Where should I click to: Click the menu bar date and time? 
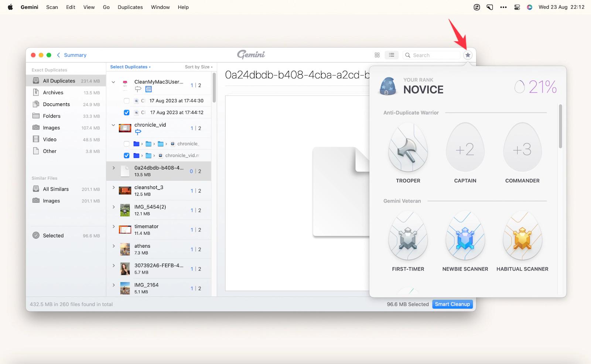point(561,7)
